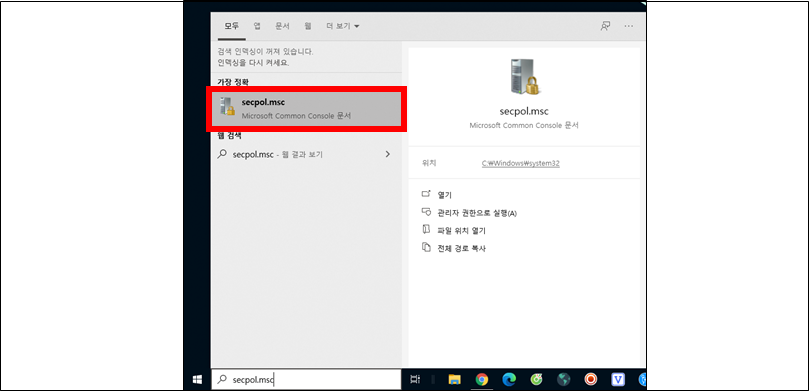Screen dimensions: 809x391
Task: Open the green circular taskbar app
Action: click(536, 380)
